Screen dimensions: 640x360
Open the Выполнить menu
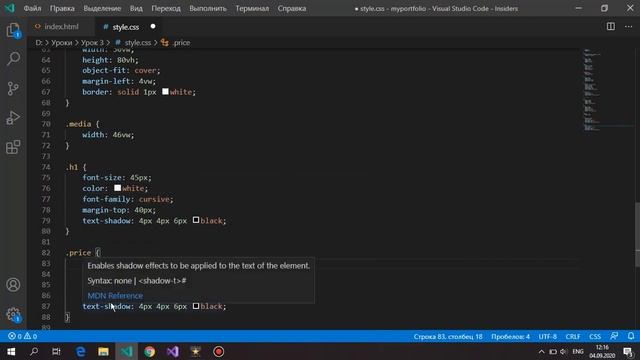(x=208, y=8)
